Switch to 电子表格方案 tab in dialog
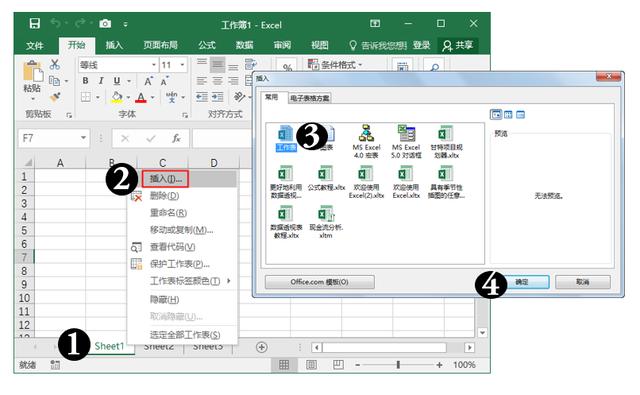This screenshot has height=395, width=640. [310, 98]
